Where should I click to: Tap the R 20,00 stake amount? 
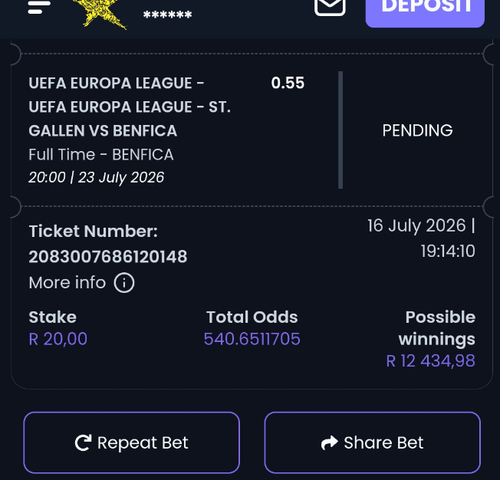[x=58, y=339]
